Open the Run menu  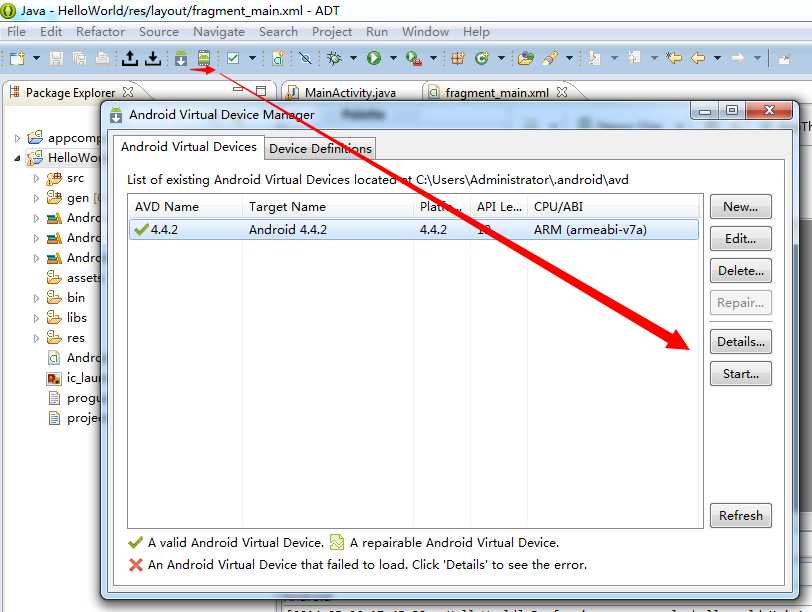click(x=377, y=32)
